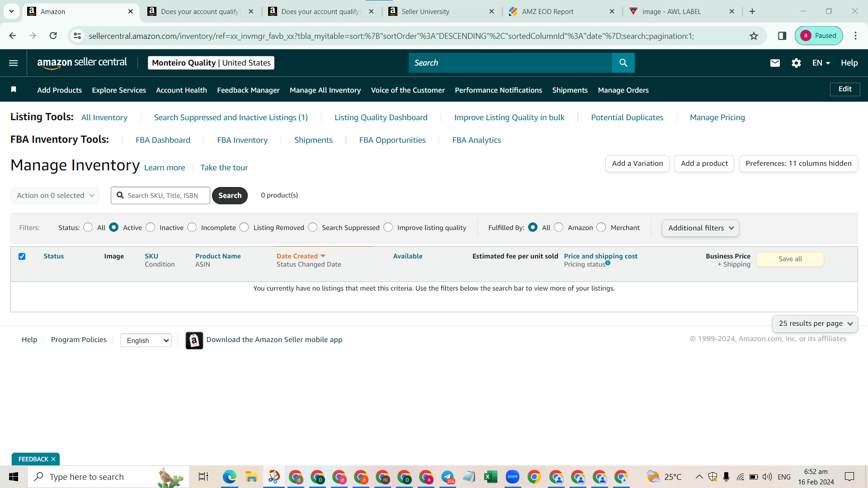
Task: Open Zoom from taskbar
Action: 512,477
